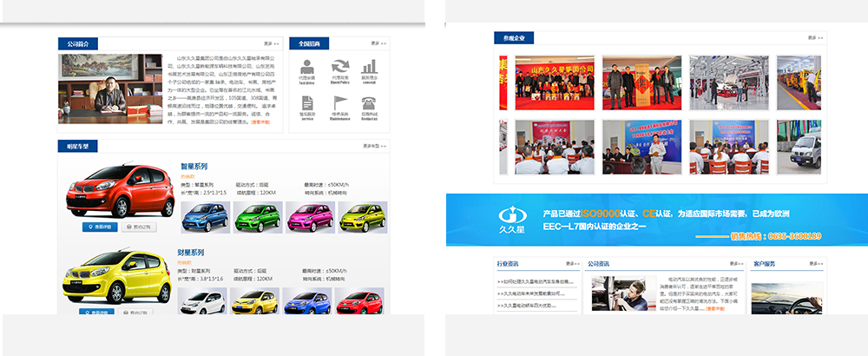Click the Agent Policy refresh-arrows icon
Image resolution: width=868 pixels, height=356 pixels.
click(x=339, y=67)
